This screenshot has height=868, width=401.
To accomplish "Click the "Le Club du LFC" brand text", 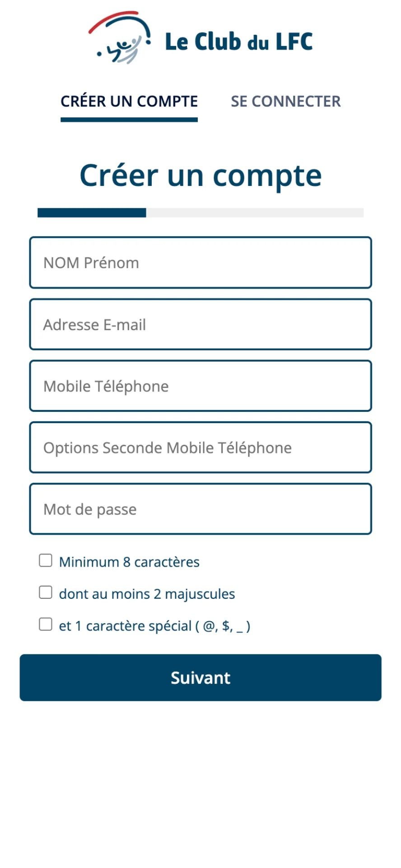I will 239,42.
